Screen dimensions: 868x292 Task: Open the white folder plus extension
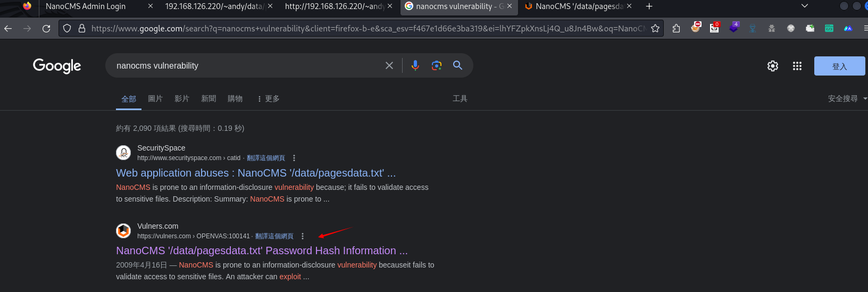[x=810, y=29]
